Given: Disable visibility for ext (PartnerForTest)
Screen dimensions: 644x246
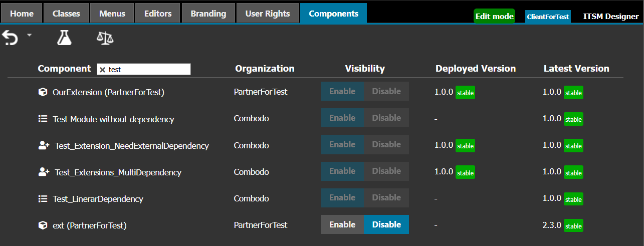Looking at the screenshot, I should [386, 224].
